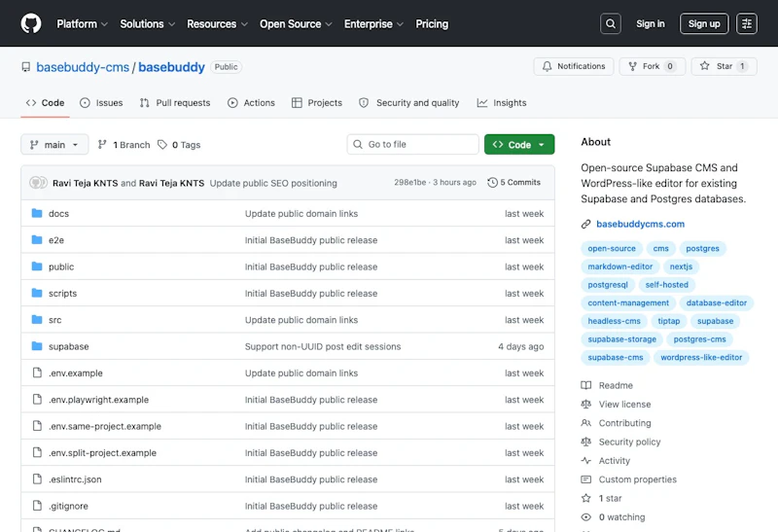Click the headless-cms topic tag
This screenshot has height=532, width=778.
click(x=614, y=321)
